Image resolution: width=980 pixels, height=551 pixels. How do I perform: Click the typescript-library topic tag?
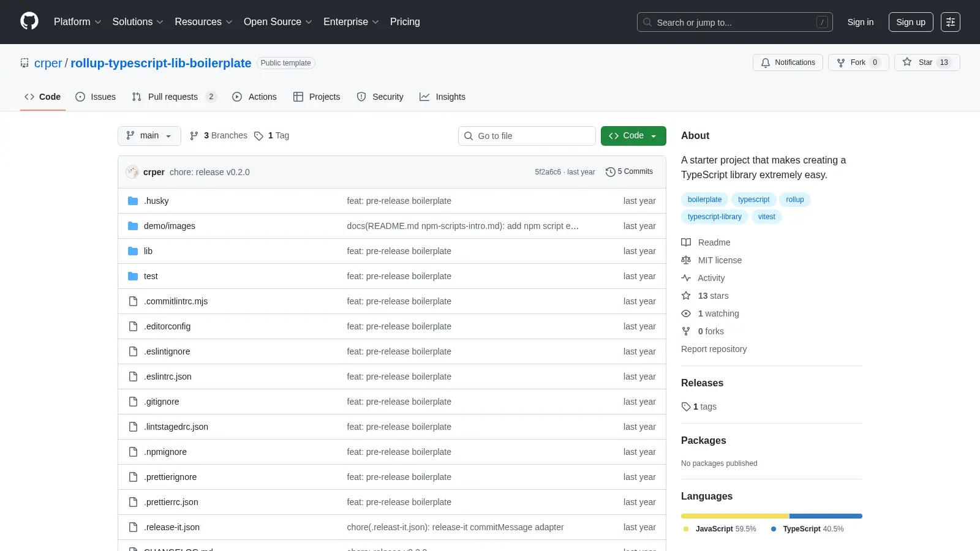(x=715, y=217)
